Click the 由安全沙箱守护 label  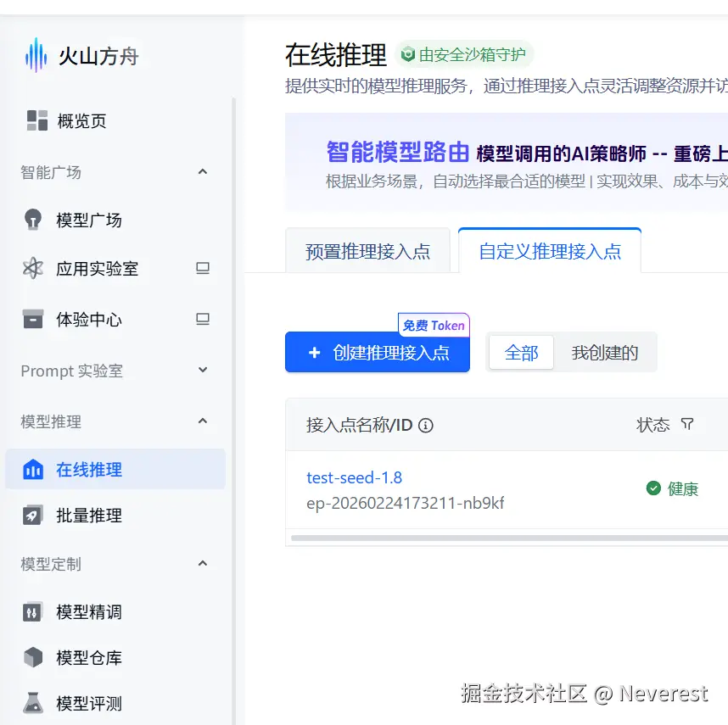click(x=472, y=54)
